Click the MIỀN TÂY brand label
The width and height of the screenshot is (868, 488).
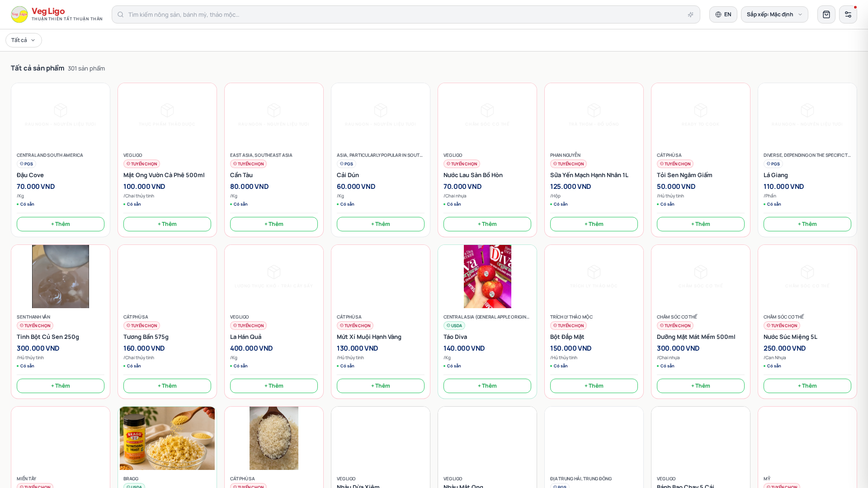point(26,479)
